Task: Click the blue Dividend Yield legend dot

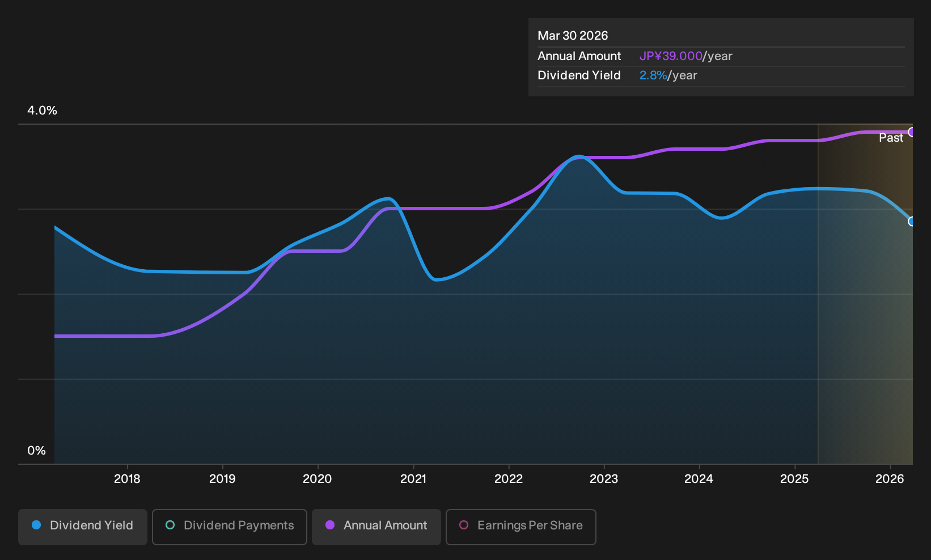Action: tap(36, 525)
